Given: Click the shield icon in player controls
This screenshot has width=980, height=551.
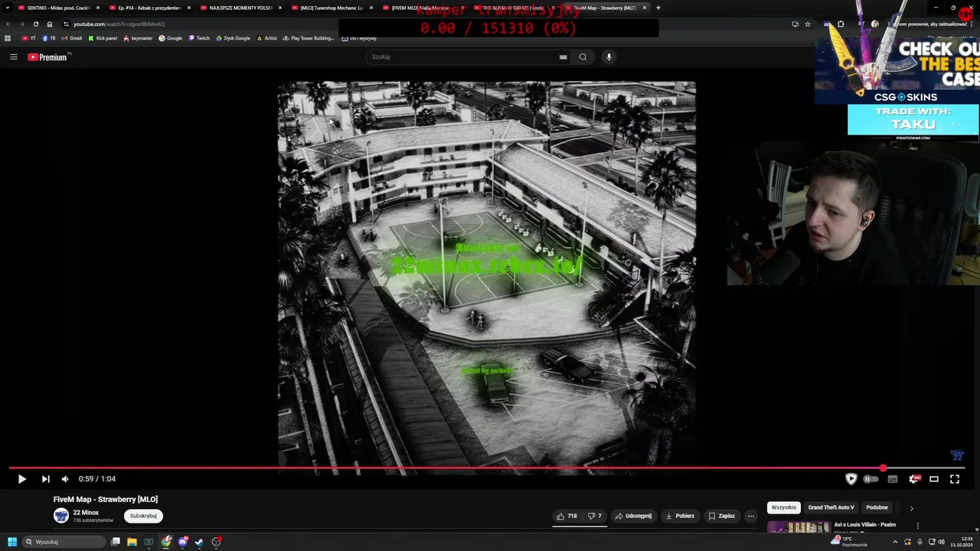Looking at the screenshot, I should [x=851, y=479].
